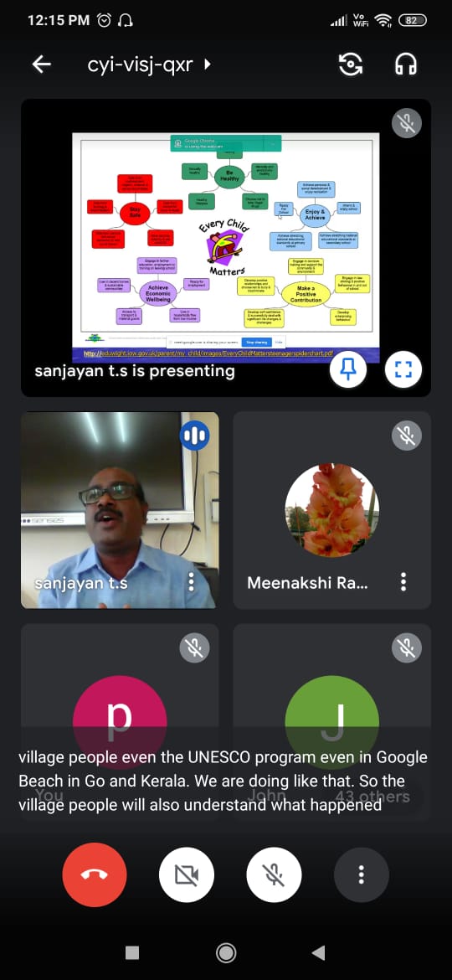Toggle your camera on

(x=186, y=875)
